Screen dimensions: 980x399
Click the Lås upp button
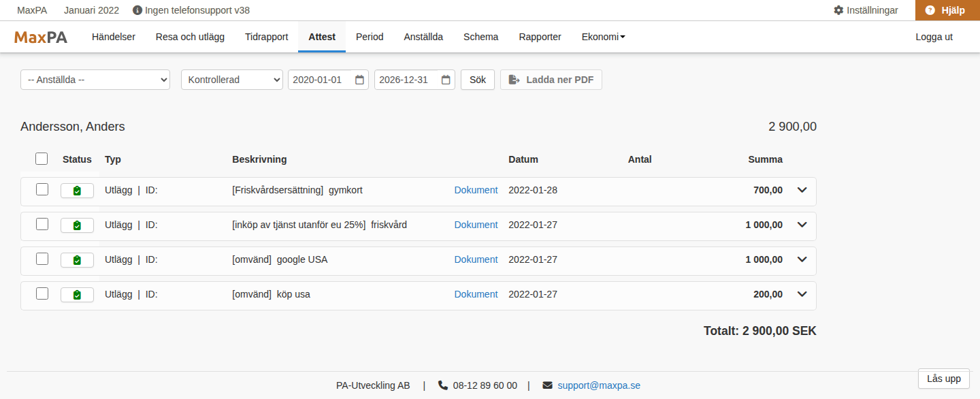click(944, 379)
